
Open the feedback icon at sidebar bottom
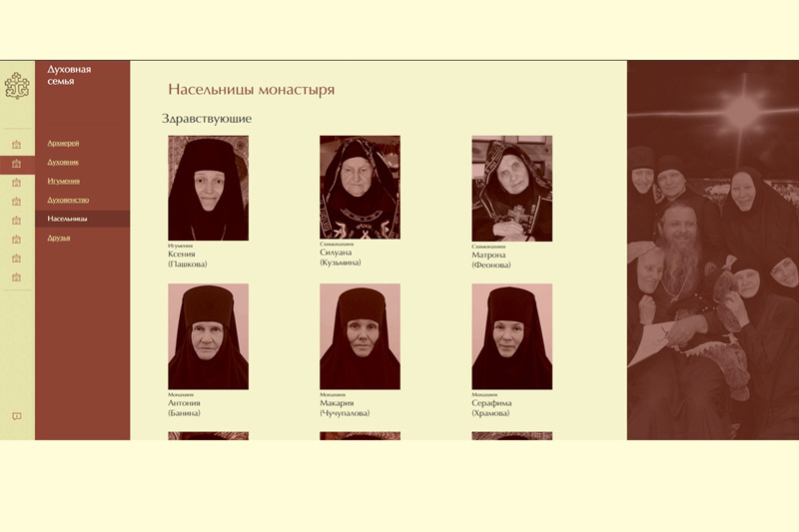tap(16, 416)
